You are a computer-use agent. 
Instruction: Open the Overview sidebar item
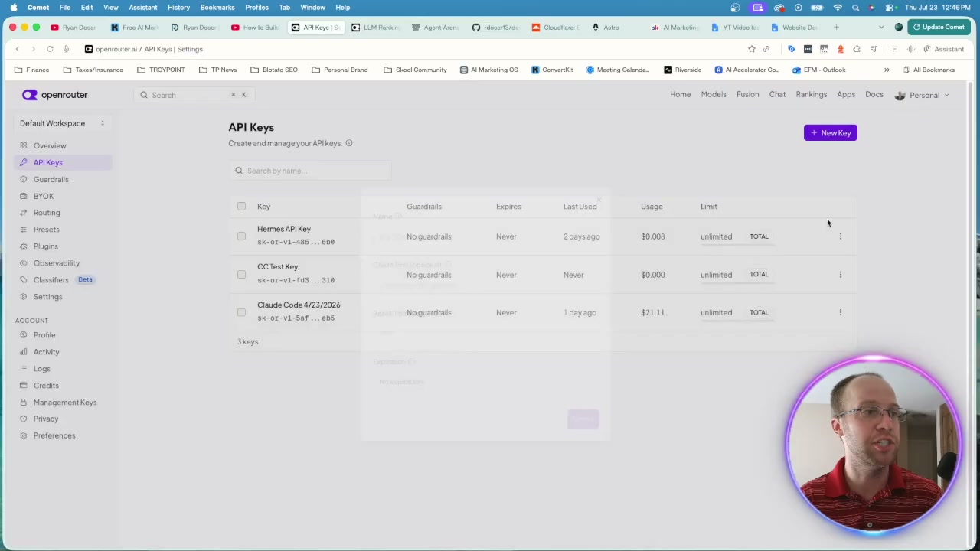point(50,145)
